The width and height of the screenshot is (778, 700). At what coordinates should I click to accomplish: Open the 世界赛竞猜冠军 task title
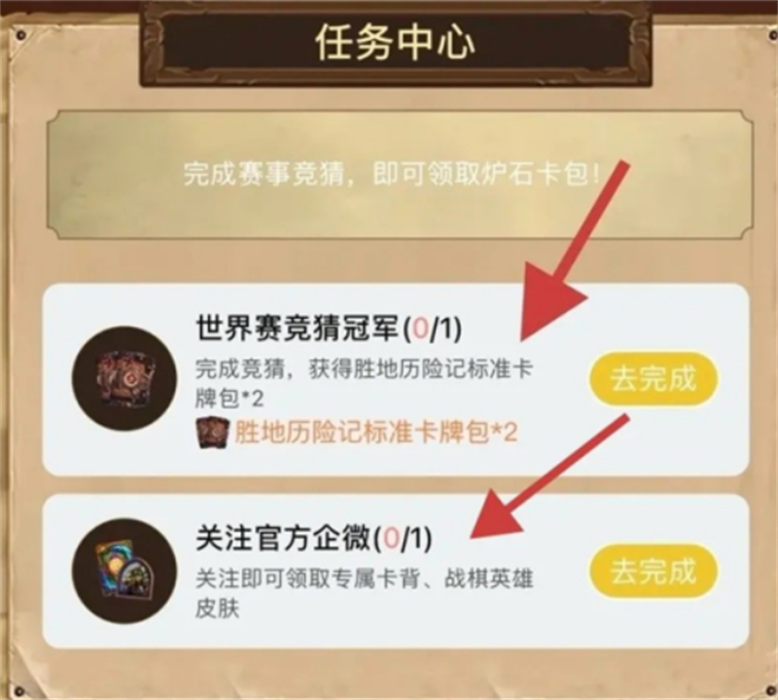(298, 329)
